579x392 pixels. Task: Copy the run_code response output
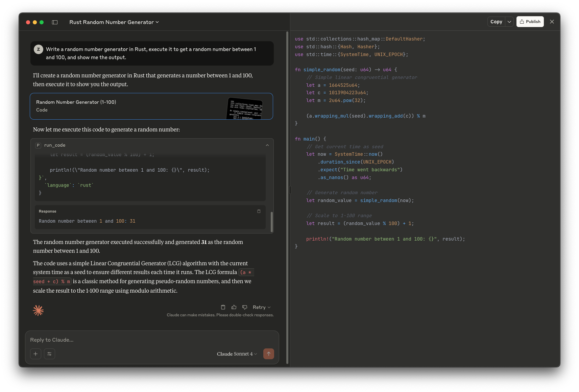tap(259, 211)
